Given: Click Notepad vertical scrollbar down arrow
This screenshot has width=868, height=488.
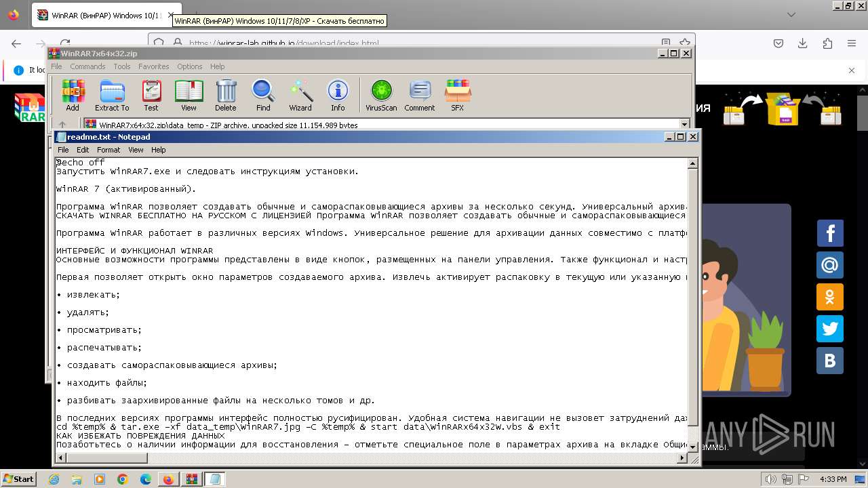Looking at the screenshot, I should pyautogui.click(x=693, y=447).
